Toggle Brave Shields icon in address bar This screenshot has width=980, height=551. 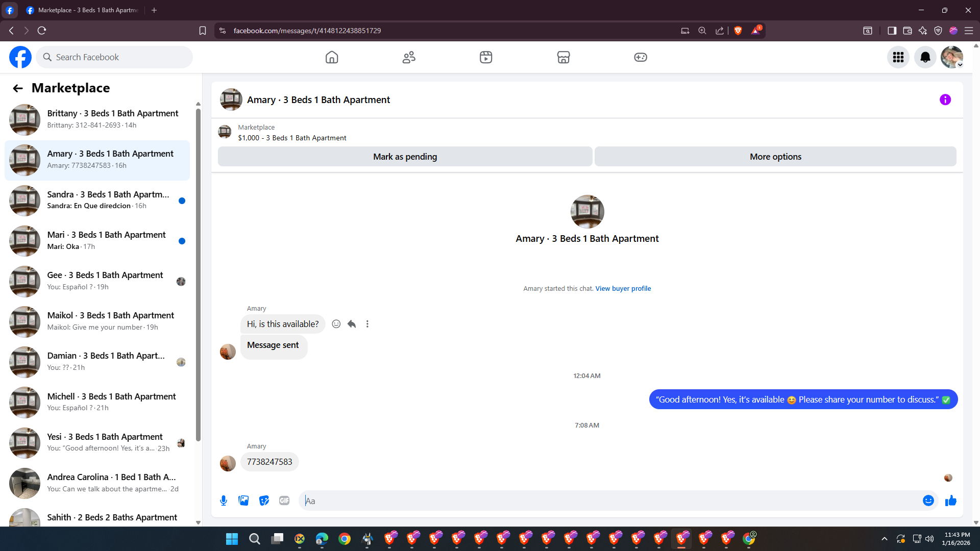tap(738, 31)
